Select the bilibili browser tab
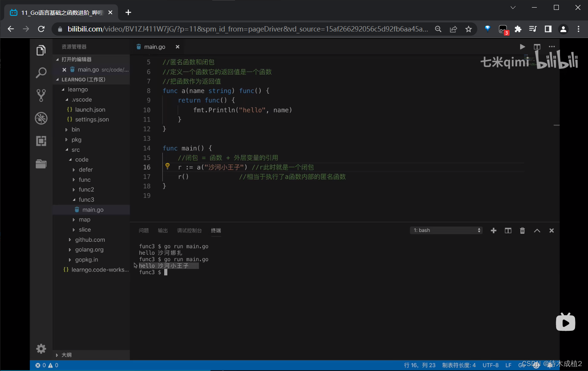 tap(61, 13)
